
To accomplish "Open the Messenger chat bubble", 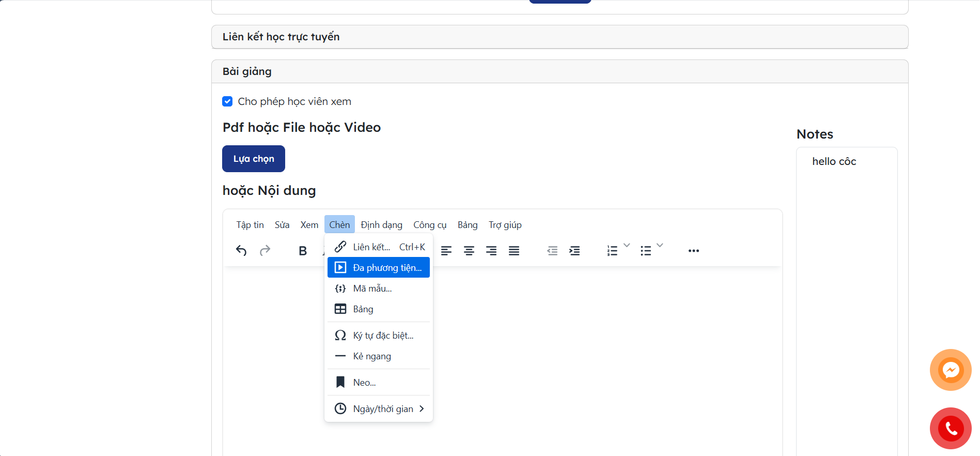I will [951, 370].
